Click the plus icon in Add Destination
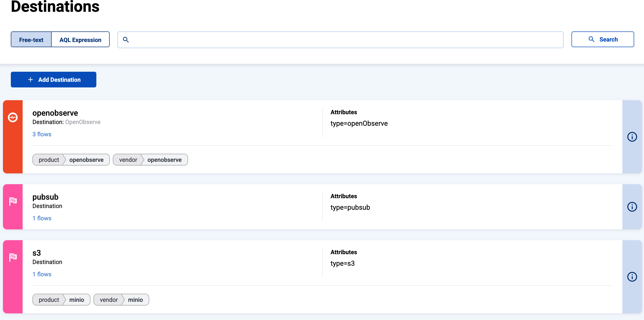Viewport: 644px width, 320px height. [x=30, y=80]
